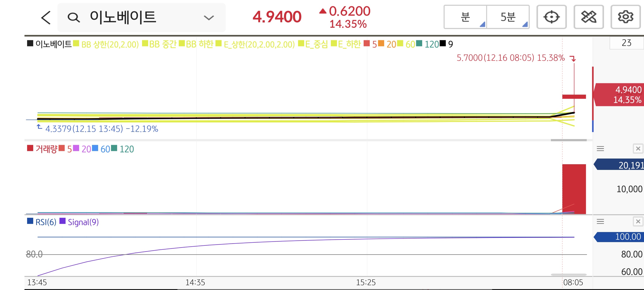This screenshot has width=644, height=290.
Task: Click the price chart horizontal scrollbar
Action: (569, 140)
